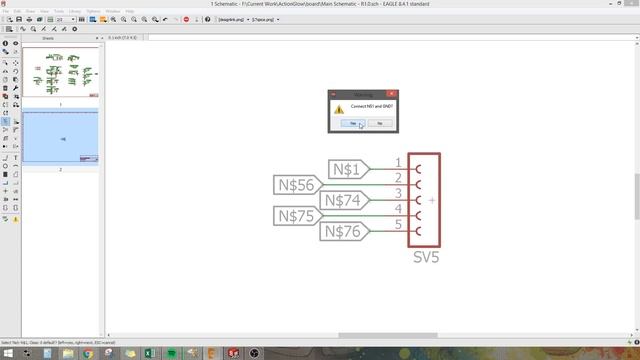
Task: Open OBS from the taskbar
Action: point(254,353)
